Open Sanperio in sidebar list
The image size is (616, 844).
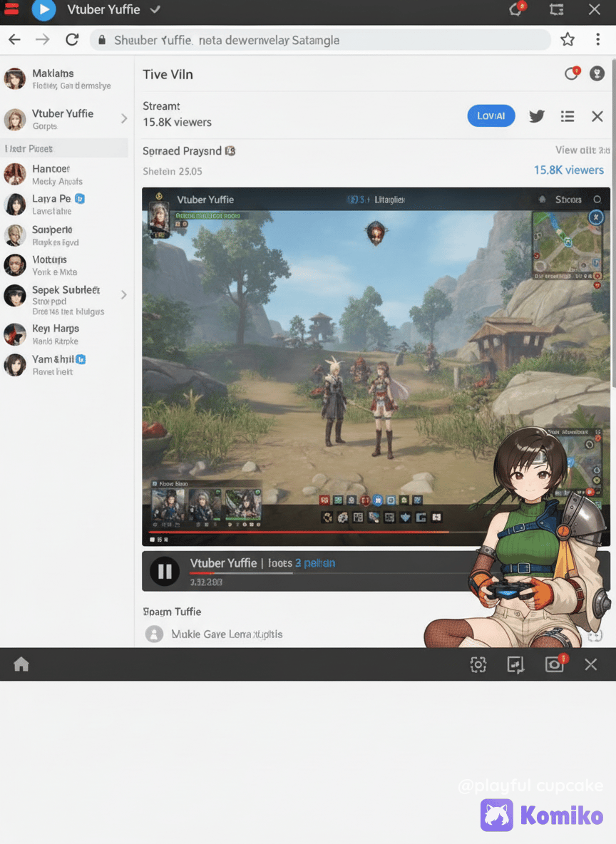65,235
